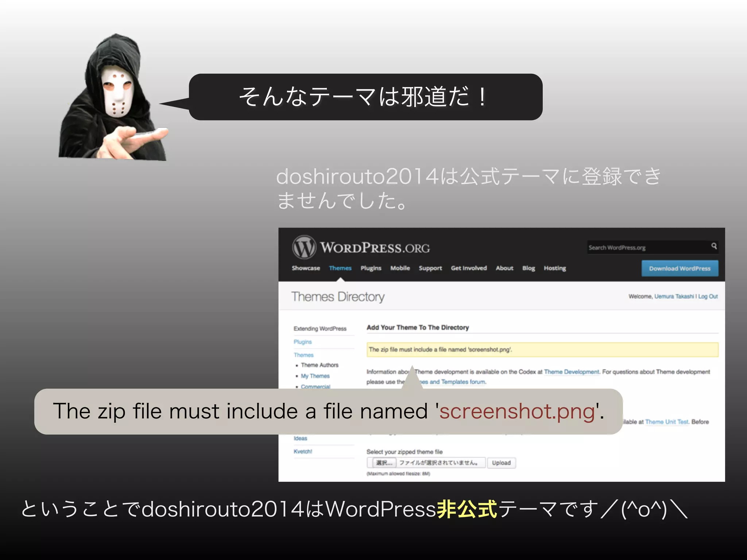747x560 pixels.
Task: Open the My Themes sidebar link
Action: (315, 376)
